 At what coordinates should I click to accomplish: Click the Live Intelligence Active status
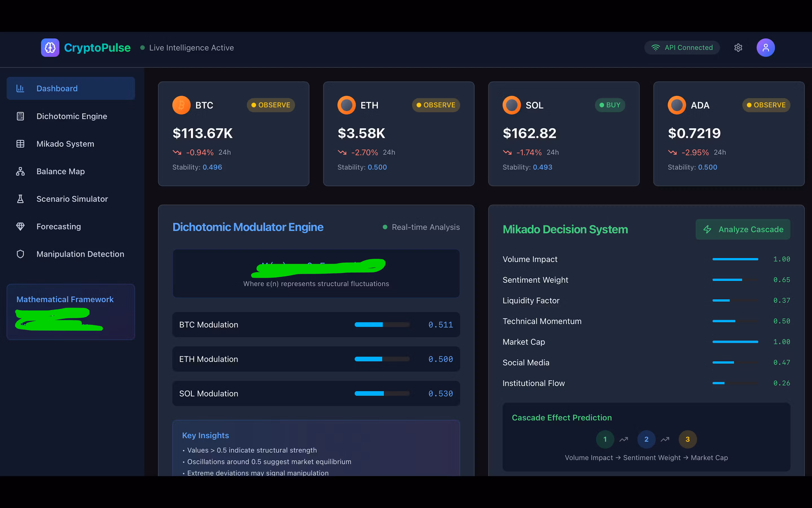pyautogui.click(x=187, y=48)
